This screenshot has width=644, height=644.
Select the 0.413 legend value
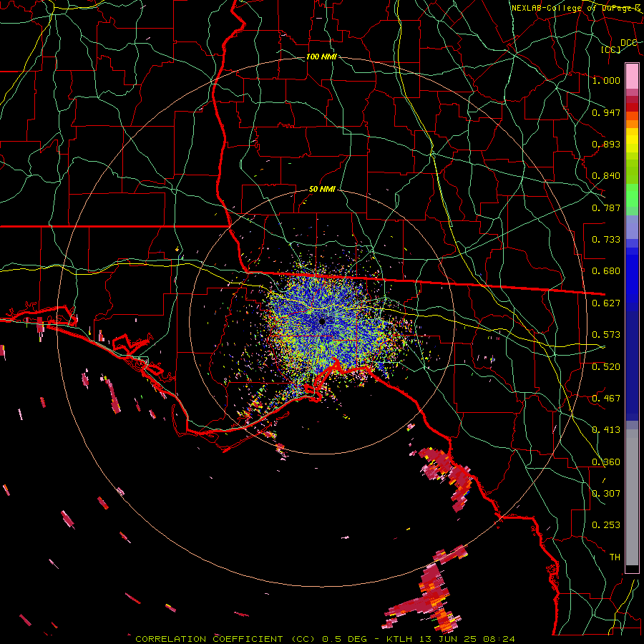point(606,430)
